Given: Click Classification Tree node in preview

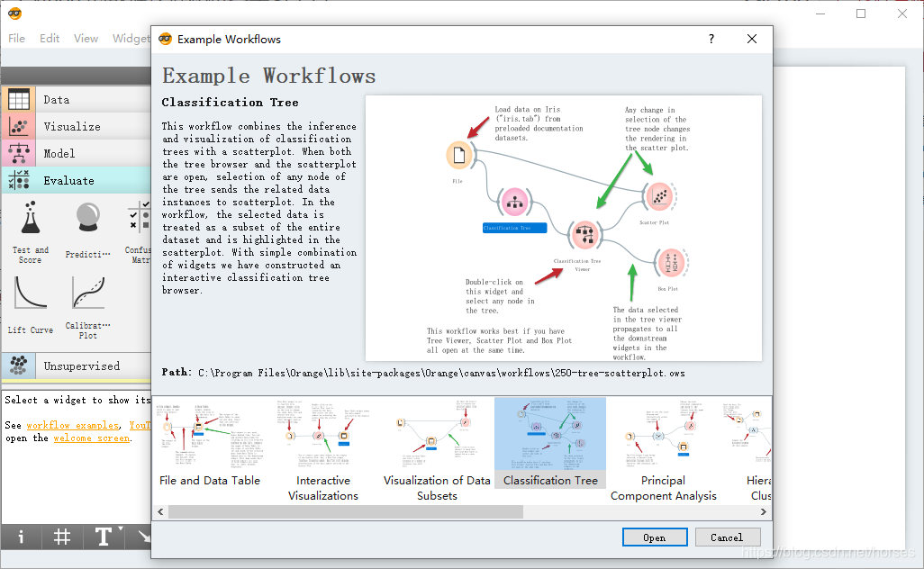Looking at the screenshot, I should [514, 202].
